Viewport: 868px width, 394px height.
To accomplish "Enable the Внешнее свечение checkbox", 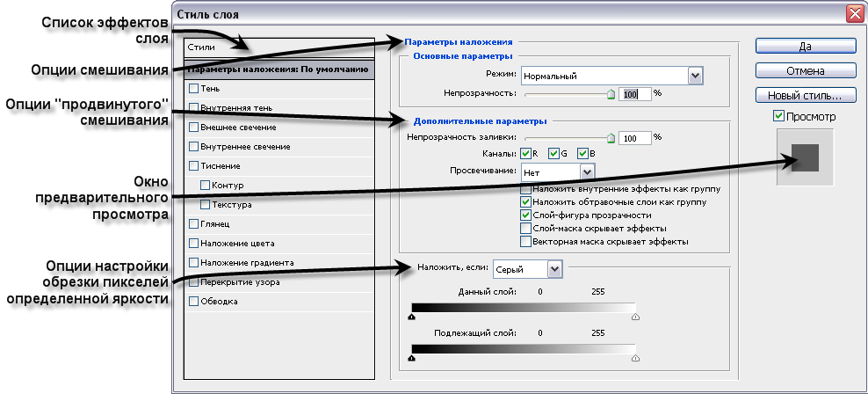I will tap(193, 127).
